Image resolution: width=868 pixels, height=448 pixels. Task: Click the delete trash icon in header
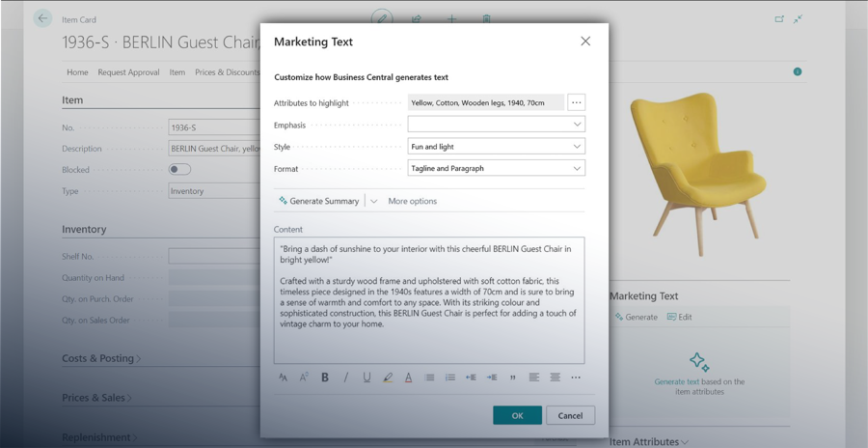tap(486, 19)
